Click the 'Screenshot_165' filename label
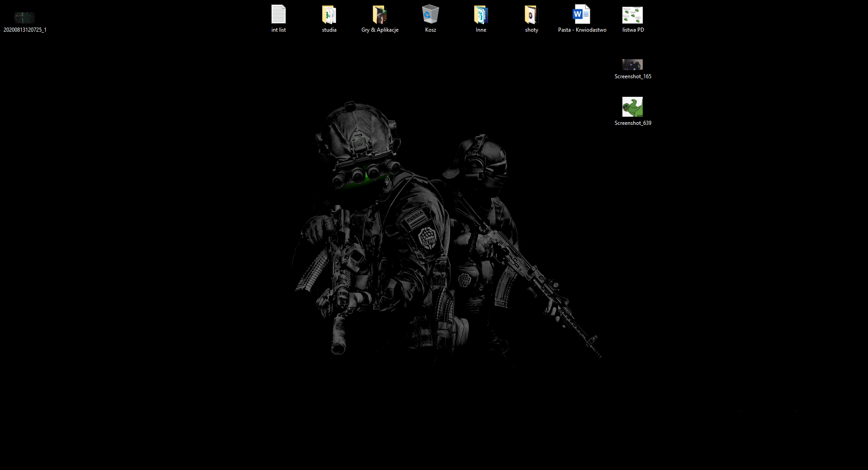This screenshot has height=470, width=868. coord(633,76)
